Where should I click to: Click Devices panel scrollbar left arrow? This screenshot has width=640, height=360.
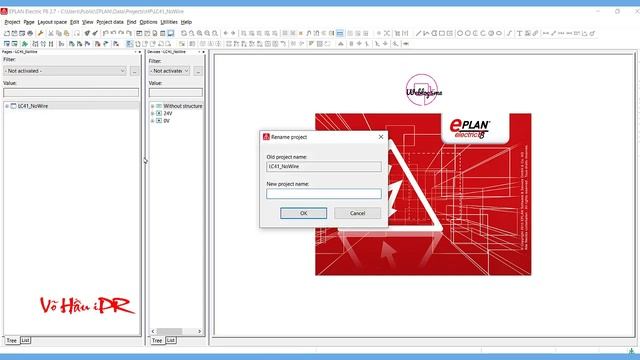153,331
